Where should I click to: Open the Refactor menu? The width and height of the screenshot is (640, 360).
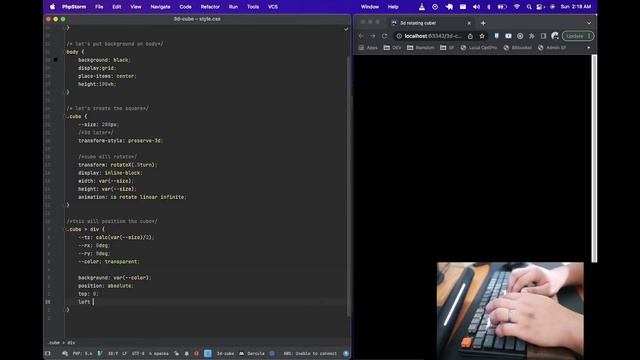(210, 7)
